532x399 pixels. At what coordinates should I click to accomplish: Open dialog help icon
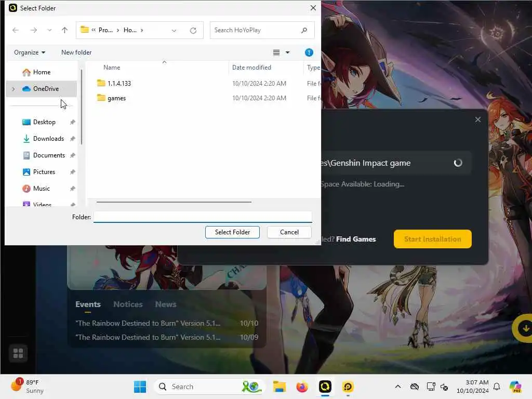309,52
